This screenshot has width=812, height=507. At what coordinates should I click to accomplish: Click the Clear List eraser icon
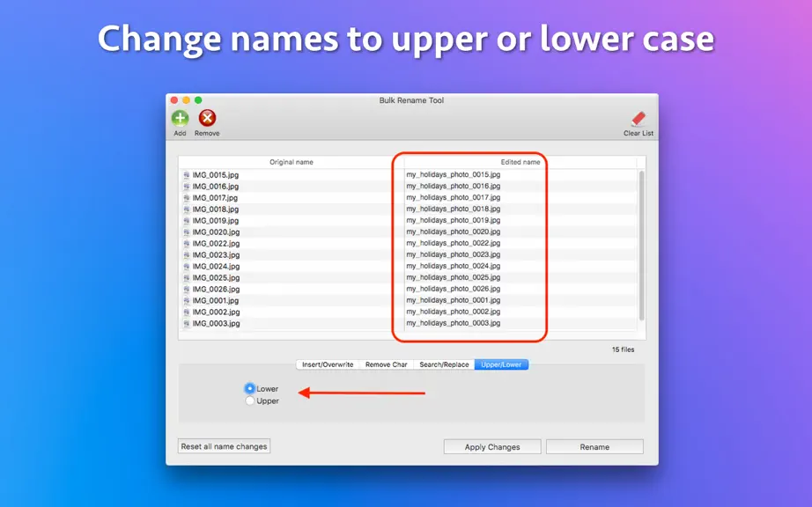point(639,119)
